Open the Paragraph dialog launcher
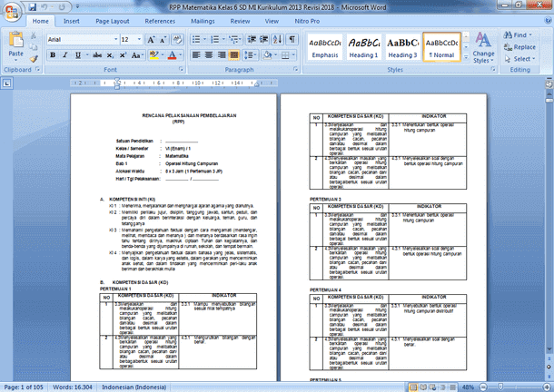This screenshot has height=392, width=554. pos(296,69)
